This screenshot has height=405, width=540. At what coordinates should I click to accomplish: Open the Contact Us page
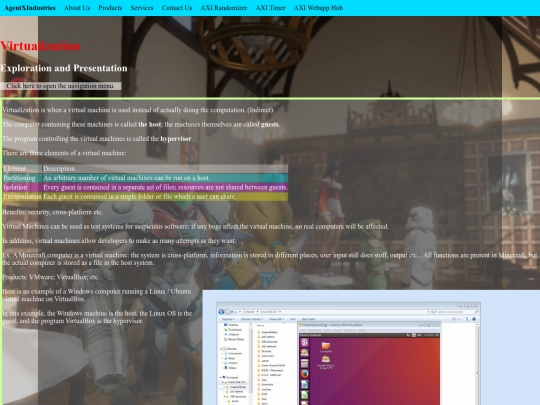pyautogui.click(x=177, y=8)
